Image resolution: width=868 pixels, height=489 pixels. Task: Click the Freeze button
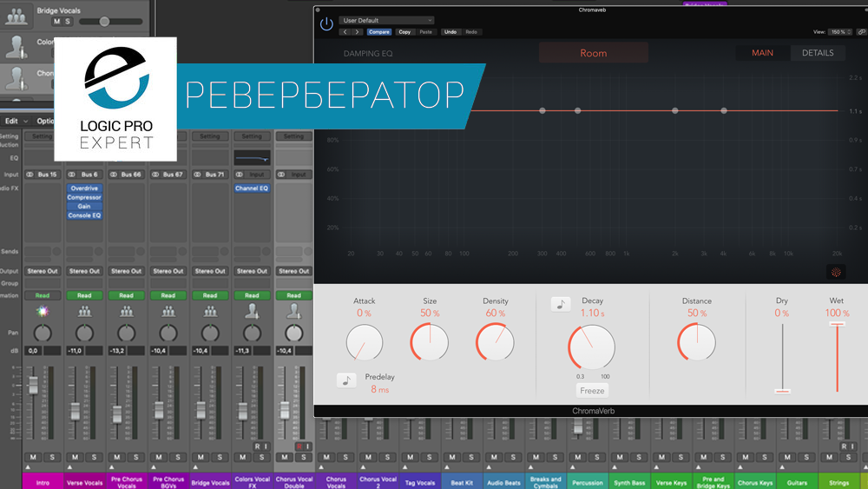(x=592, y=391)
